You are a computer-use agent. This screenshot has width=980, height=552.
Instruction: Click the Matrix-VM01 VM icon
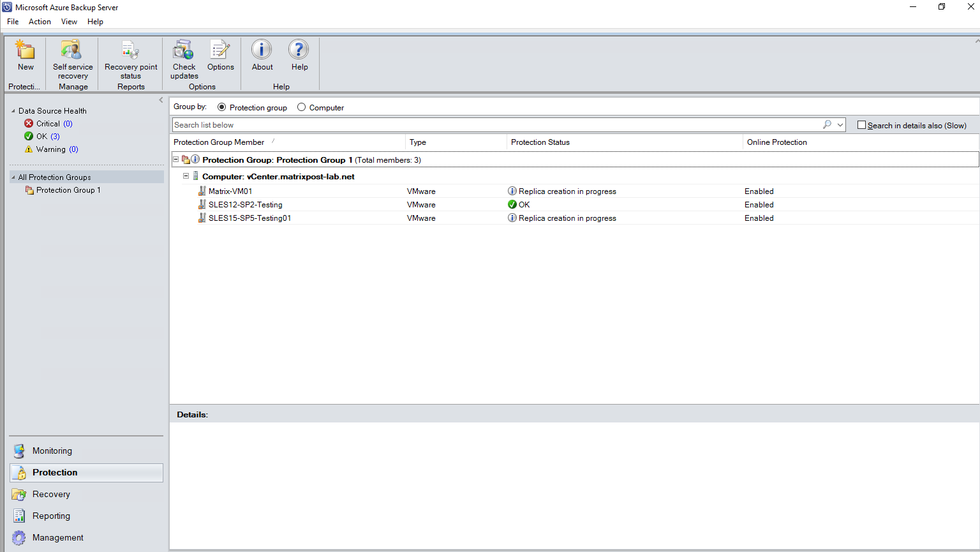point(202,191)
